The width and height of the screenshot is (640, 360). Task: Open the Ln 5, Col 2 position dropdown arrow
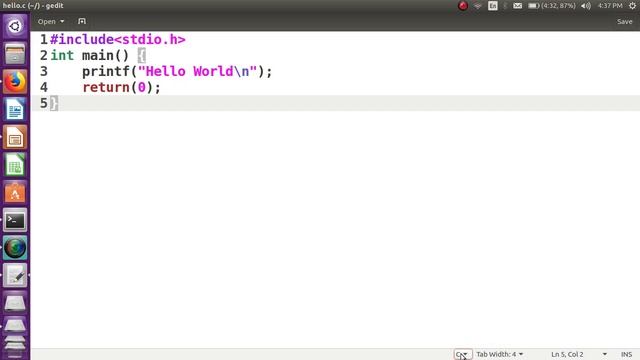click(x=604, y=354)
